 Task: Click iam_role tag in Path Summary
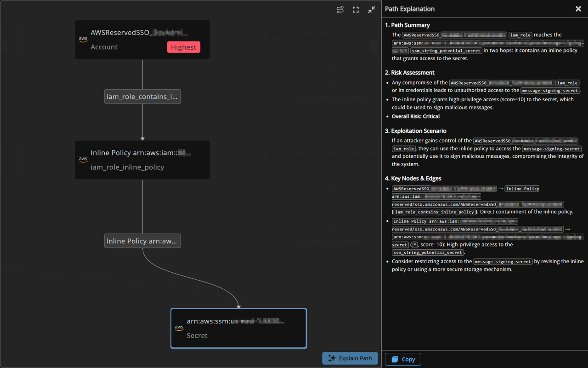click(x=520, y=35)
